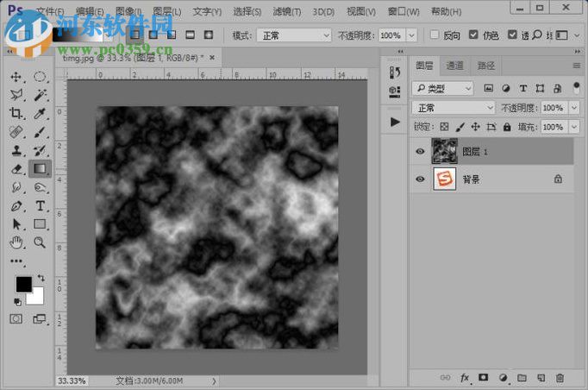Open the 模式 dropdown in options bar
The width and height of the screenshot is (588, 390).
294,35
